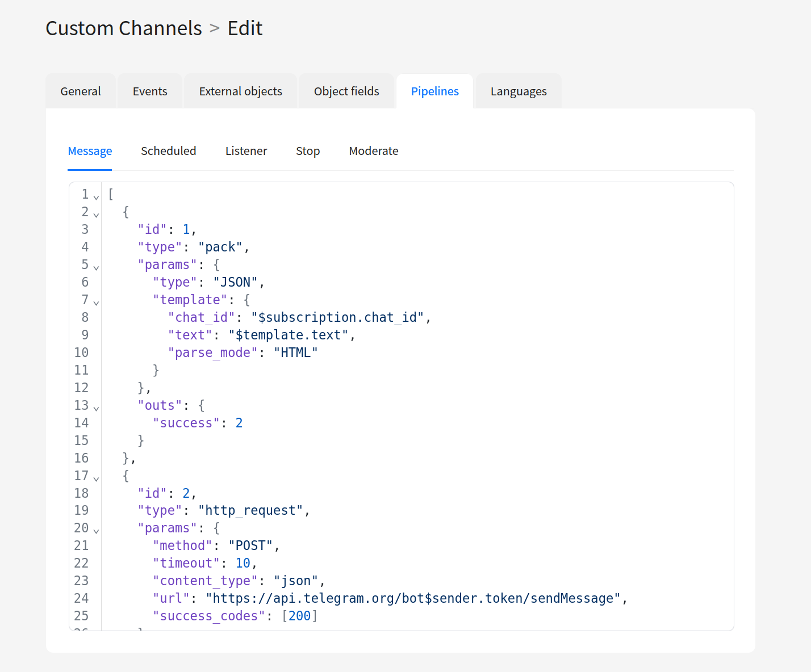Click the "chat_id" key
811x672 pixels.
click(202, 317)
